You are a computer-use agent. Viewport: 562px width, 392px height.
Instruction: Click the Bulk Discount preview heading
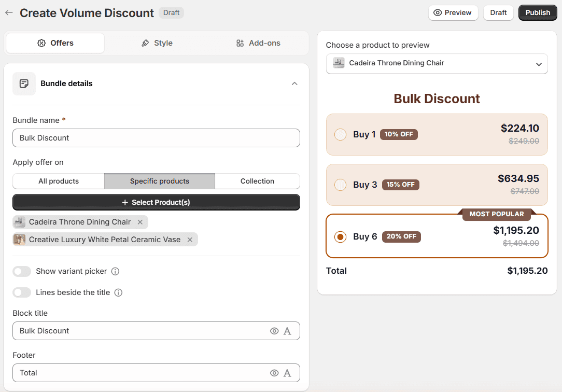[x=437, y=99]
